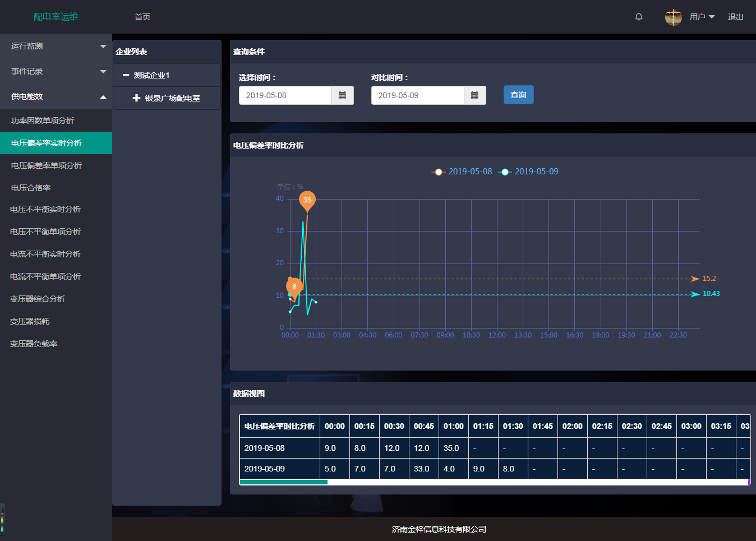Expand the 银泉广场配电室 tree node

(x=136, y=98)
